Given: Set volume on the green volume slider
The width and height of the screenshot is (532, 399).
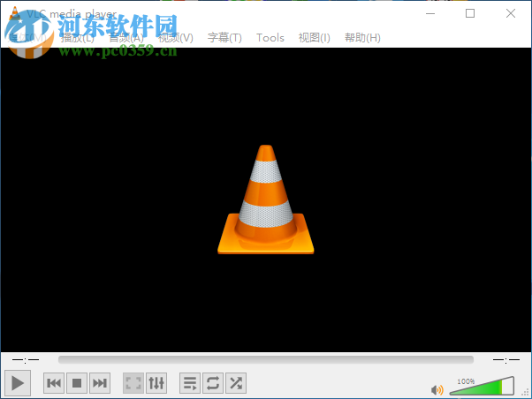Looking at the screenshot, I should pyautogui.click(x=482, y=386).
